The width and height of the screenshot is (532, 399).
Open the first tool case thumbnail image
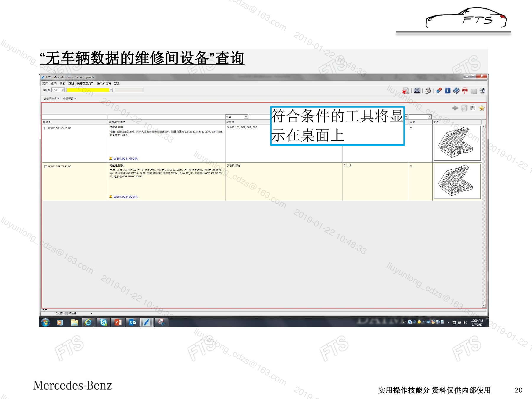pos(457,143)
